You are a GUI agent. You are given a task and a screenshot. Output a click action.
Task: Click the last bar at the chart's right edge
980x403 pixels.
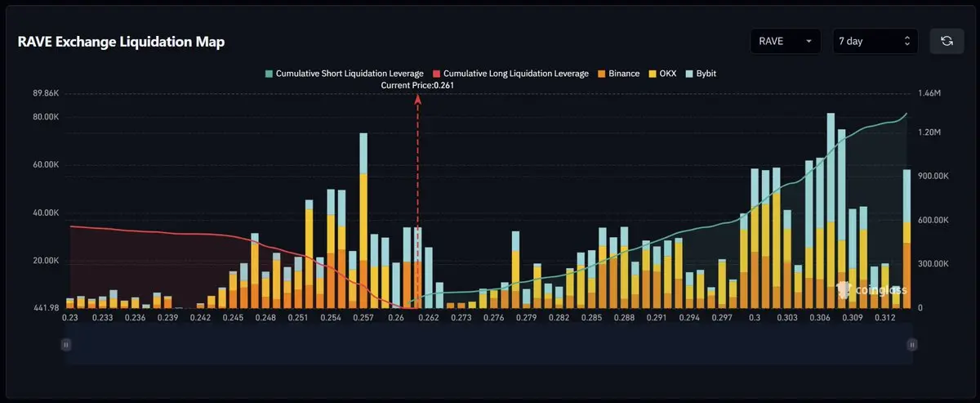(x=906, y=239)
